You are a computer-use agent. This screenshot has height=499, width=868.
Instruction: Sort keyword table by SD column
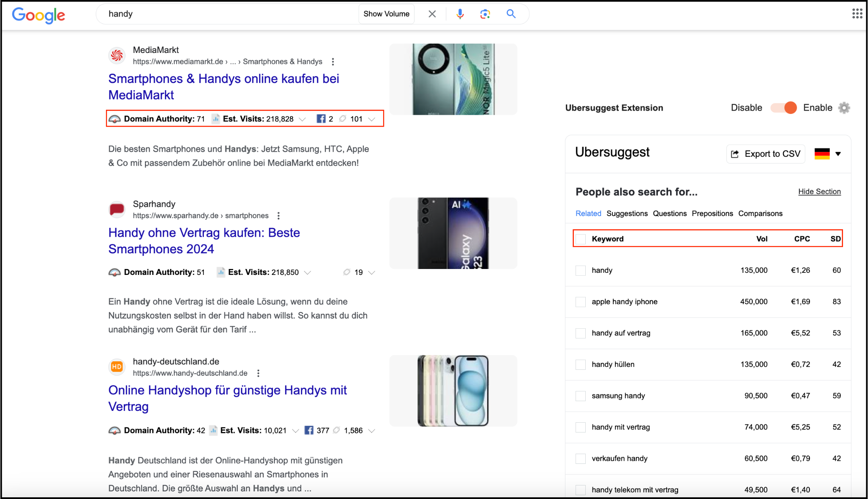pos(835,239)
